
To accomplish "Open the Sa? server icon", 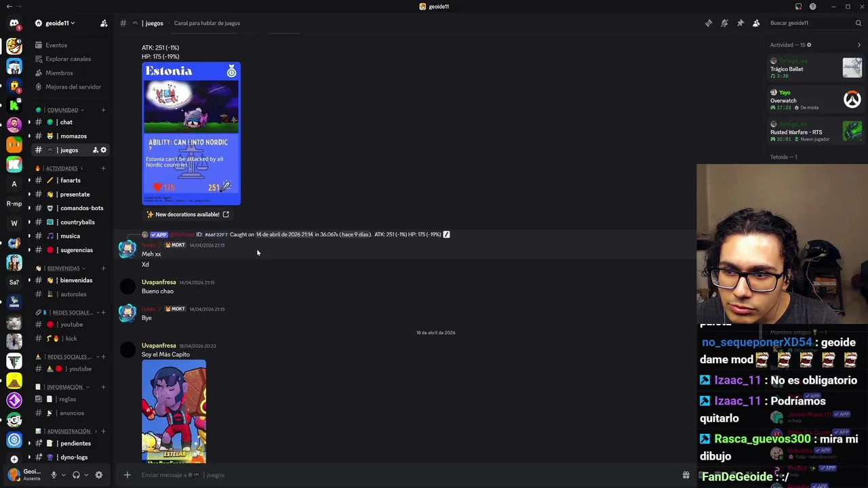I will click(14, 282).
